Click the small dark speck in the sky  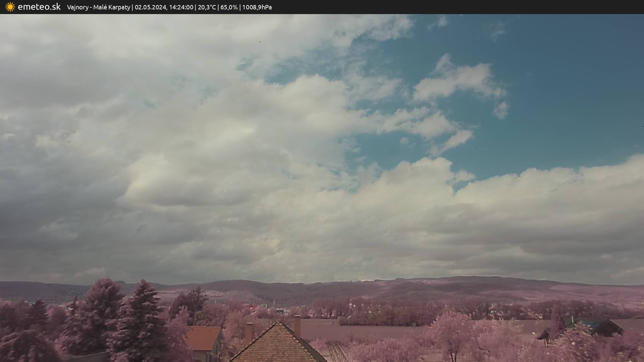pyautogui.click(x=259, y=42)
